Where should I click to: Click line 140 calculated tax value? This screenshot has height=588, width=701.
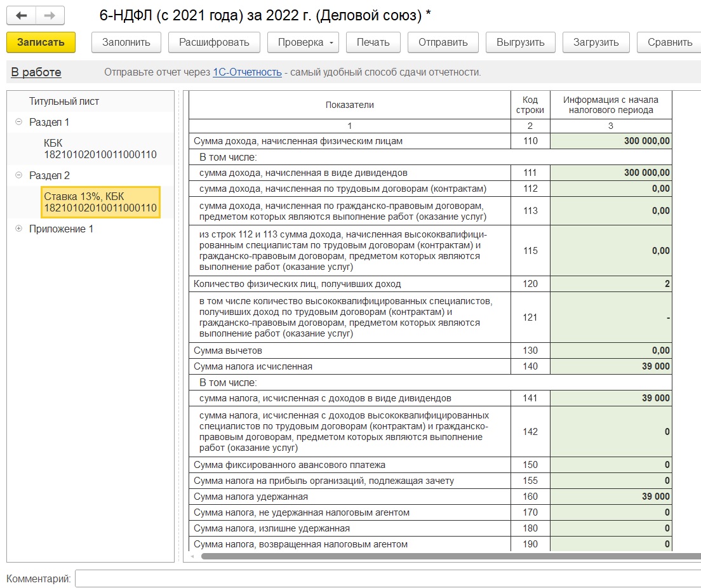pyautogui.click(x=611, y=366)
